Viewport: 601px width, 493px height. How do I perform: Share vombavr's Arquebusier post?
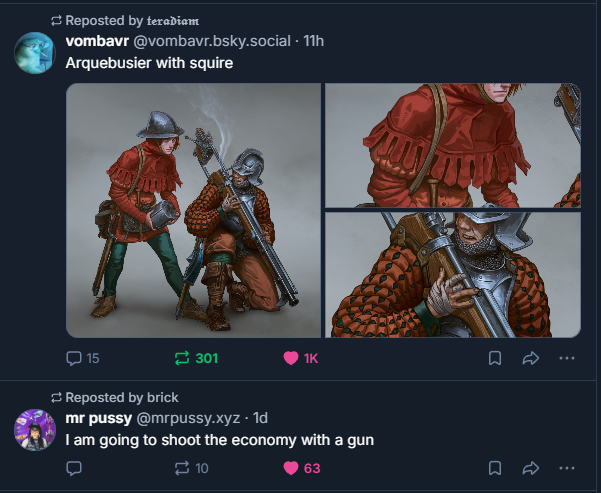point(531,358)
